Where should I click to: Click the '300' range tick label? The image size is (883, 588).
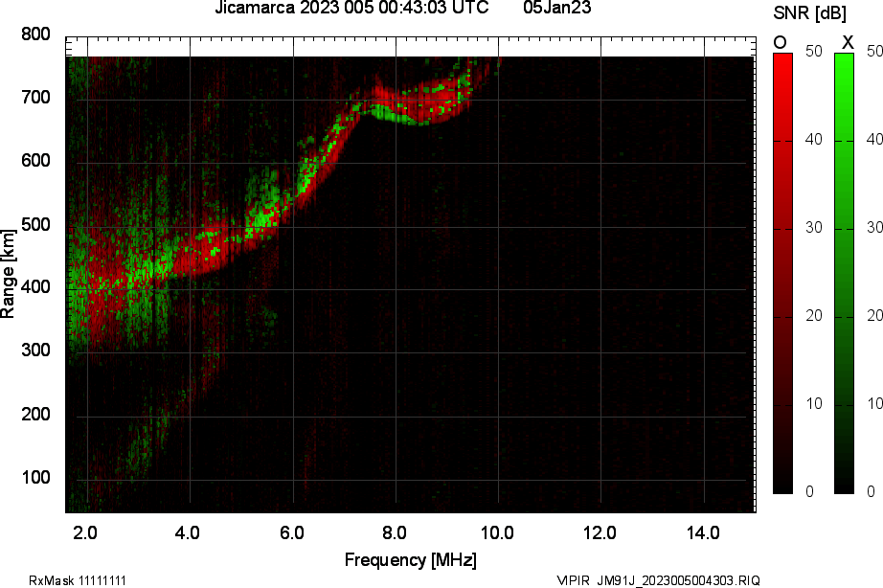35,350
